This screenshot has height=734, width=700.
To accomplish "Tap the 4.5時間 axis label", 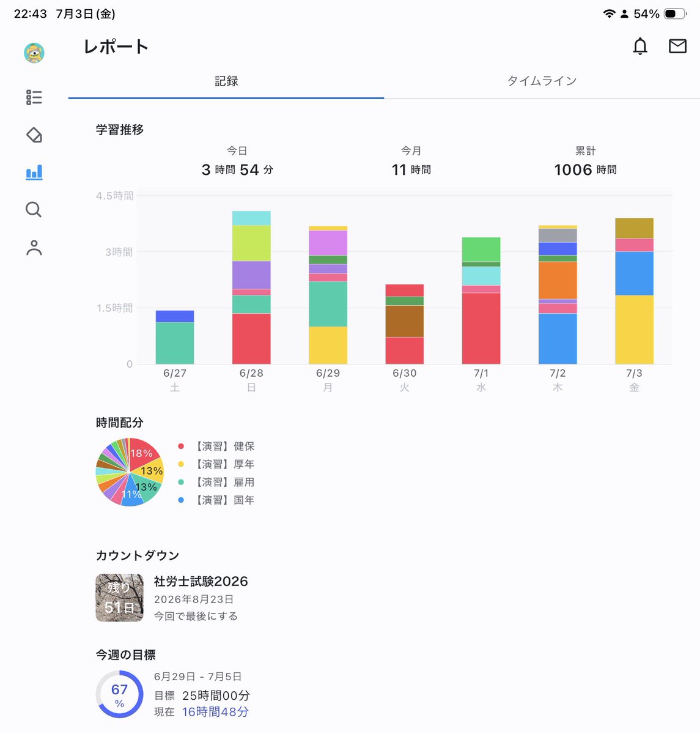I will (114, 196).
